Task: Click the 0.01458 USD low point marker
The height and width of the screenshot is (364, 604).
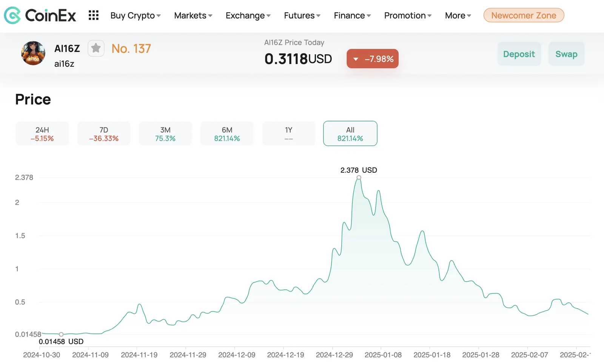Action: pyautogui.click(x=61, y=334)
